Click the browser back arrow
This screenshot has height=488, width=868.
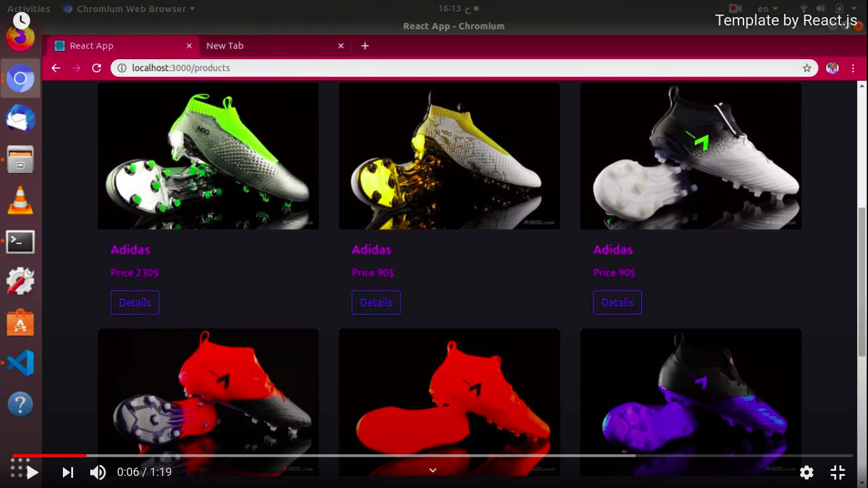[x=56, y=68]
